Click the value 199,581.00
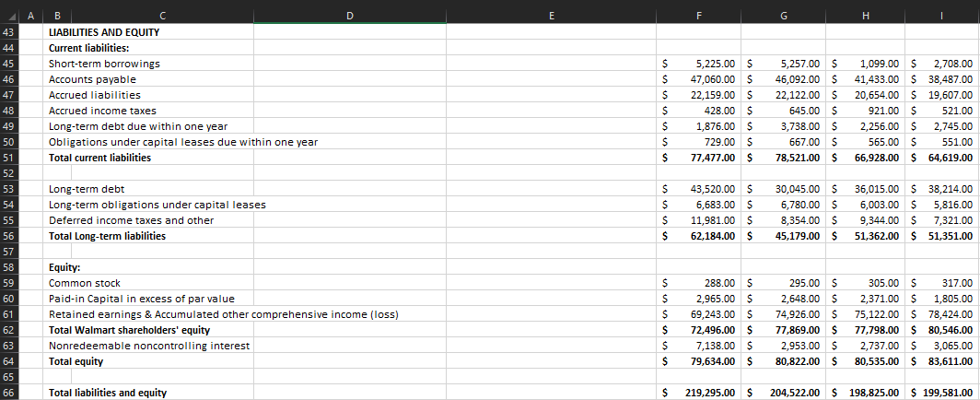 pyautogui.click(x=948, y=393)
